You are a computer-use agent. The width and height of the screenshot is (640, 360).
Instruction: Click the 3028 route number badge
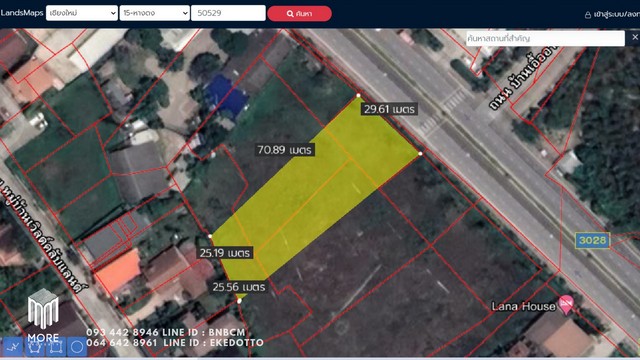click(593, 240)
